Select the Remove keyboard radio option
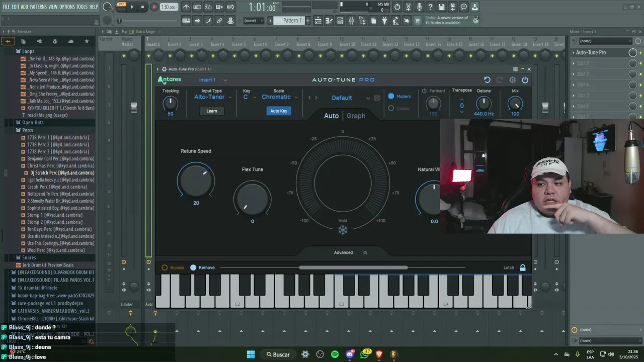The width and height of the screenshot is (644, 362). 193,267
